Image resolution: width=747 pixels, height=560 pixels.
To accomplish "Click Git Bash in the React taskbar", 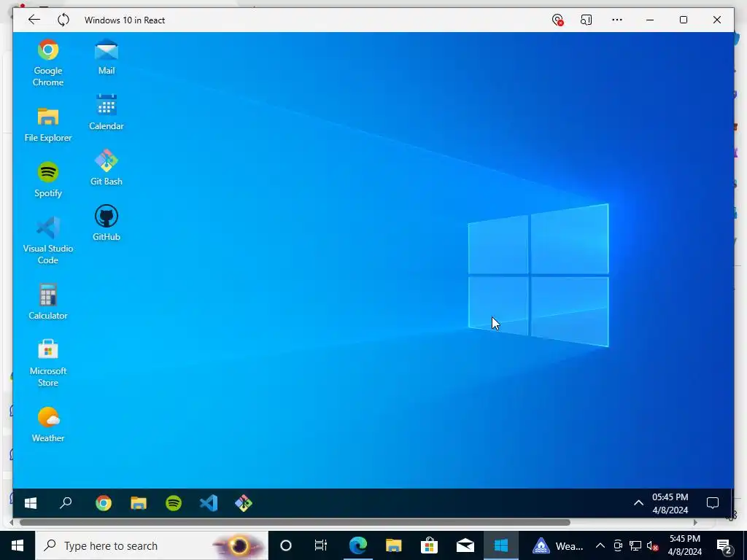I will tap(244, 503).
